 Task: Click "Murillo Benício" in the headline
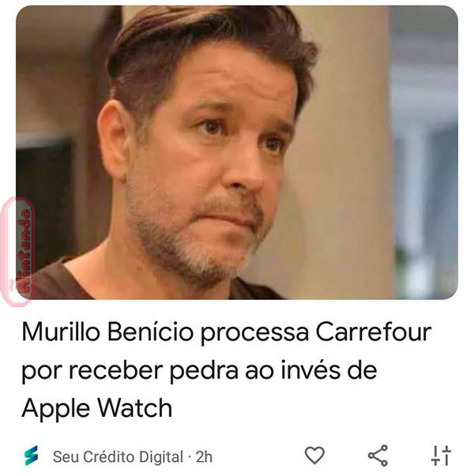tap(107, 332)
